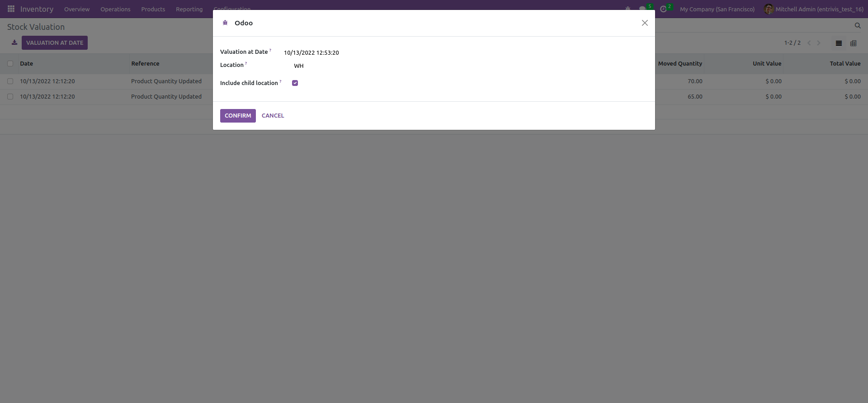Click the Valuation at Date field
This screenshot has height=403, width=868.
(466, 52)
